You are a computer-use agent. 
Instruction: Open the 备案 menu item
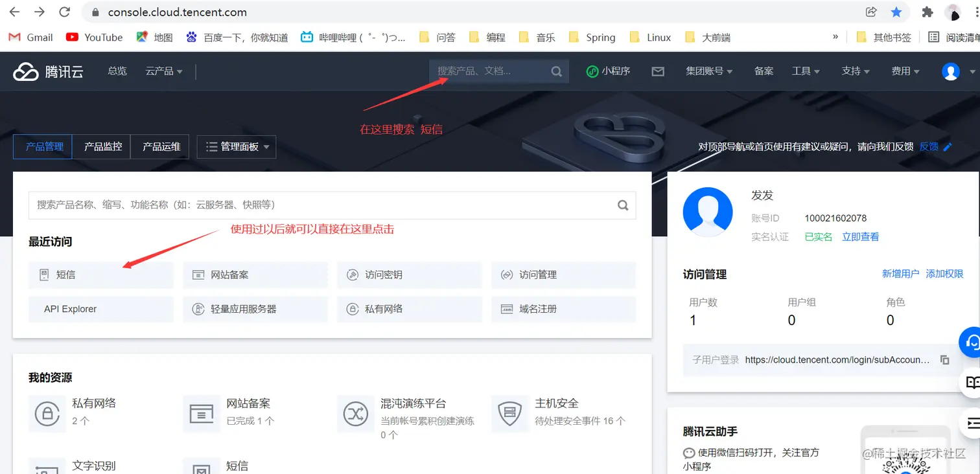click(764, 71)
